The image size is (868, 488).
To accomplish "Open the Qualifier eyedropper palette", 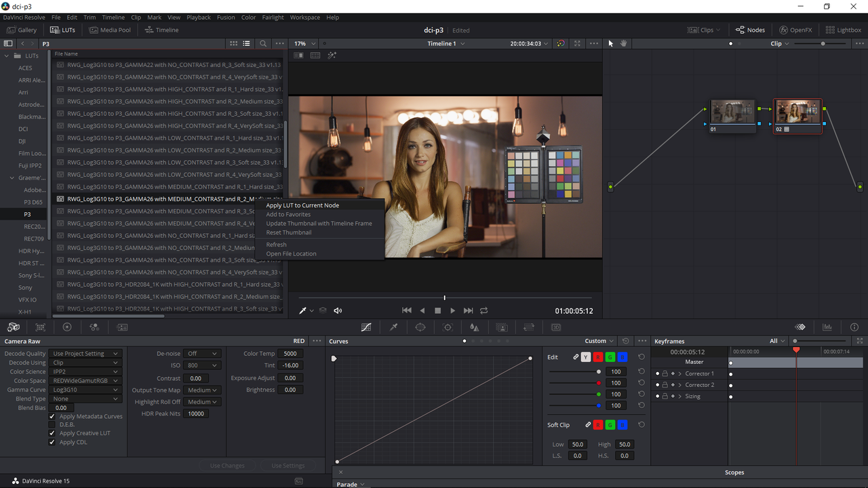I will pos(393,327).
